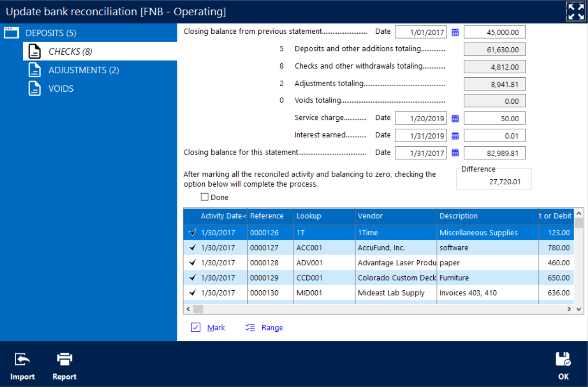Viewport: 588px width, 387px height.
Task: Select the Colorado Custom Deck check row
Action: click(x=396, y=278)
